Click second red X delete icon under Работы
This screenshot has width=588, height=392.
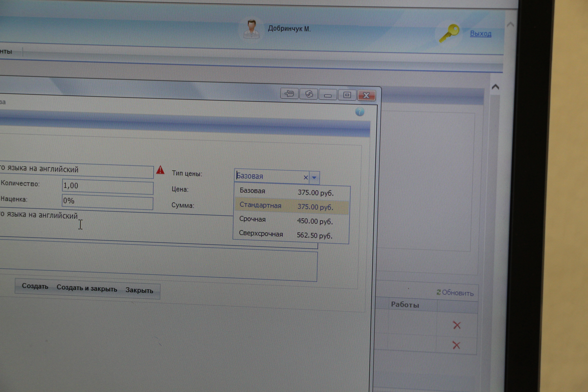[456, 345]
